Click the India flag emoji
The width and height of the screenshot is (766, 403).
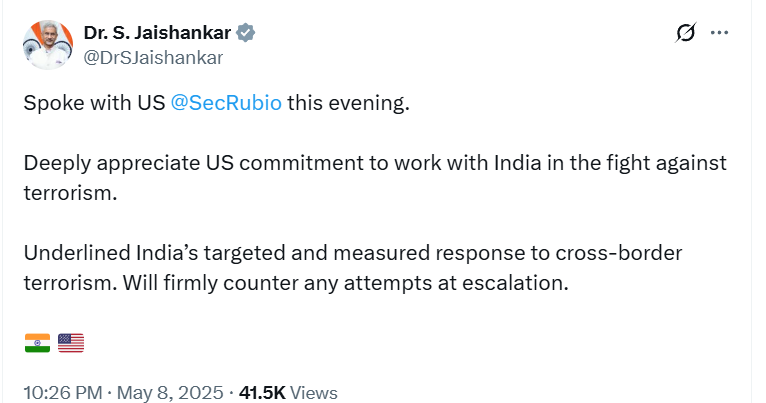coord(37,343)
